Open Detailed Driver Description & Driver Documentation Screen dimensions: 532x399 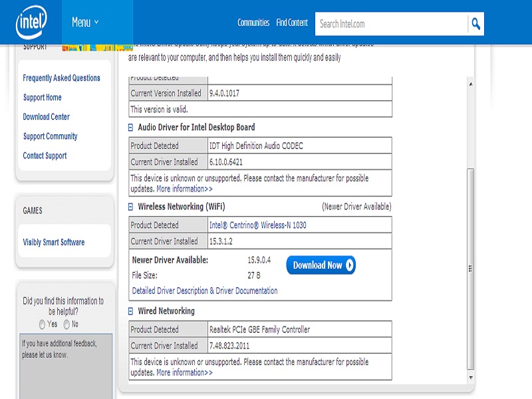pos(205,291)
